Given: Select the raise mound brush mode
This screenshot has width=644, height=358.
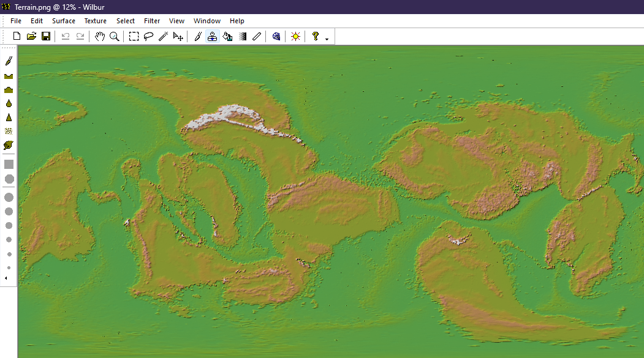Looking at the screenshot, I should 9,90.
